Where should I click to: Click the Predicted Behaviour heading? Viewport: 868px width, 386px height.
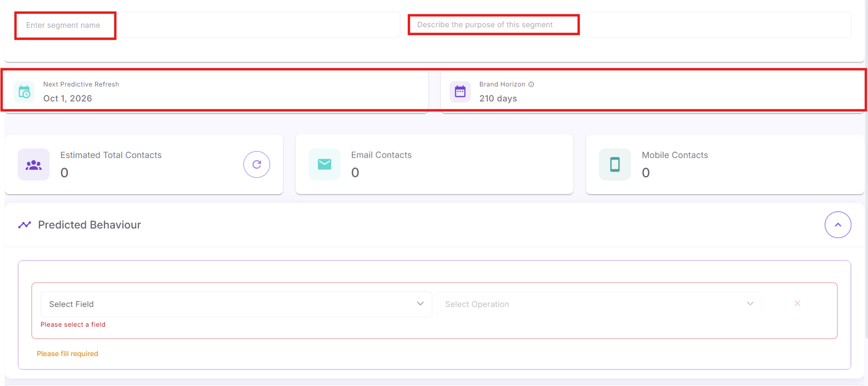90,225
